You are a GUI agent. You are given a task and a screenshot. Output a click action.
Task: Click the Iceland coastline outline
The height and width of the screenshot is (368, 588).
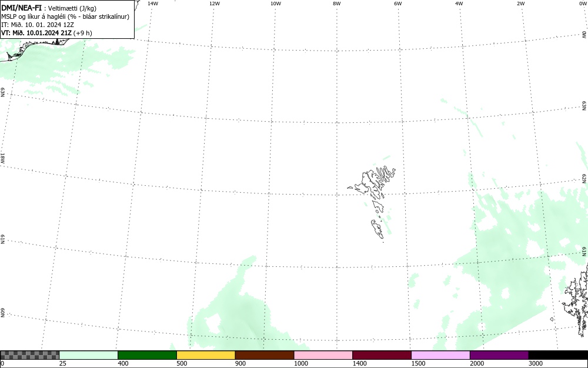36,49
